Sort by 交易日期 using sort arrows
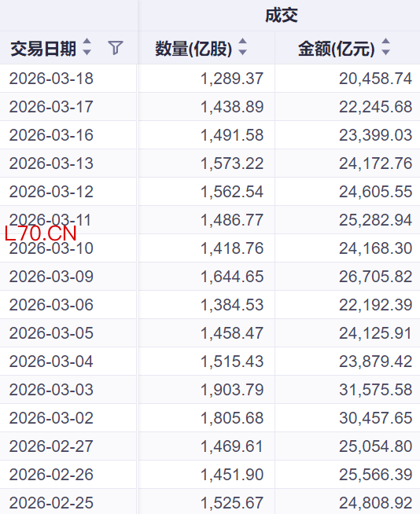This screenshot has height=514, width=420. [x=87, y=46]
